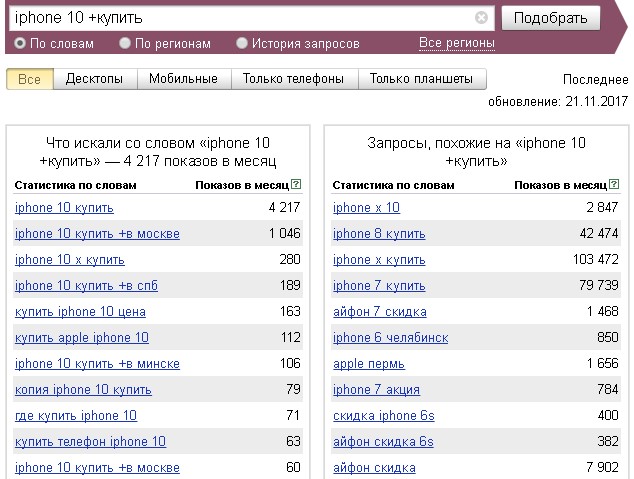634x479 pixels.
Task: Open the 'Все регионы' region selector
Action: pyautogui.click(x=457, y=43)
